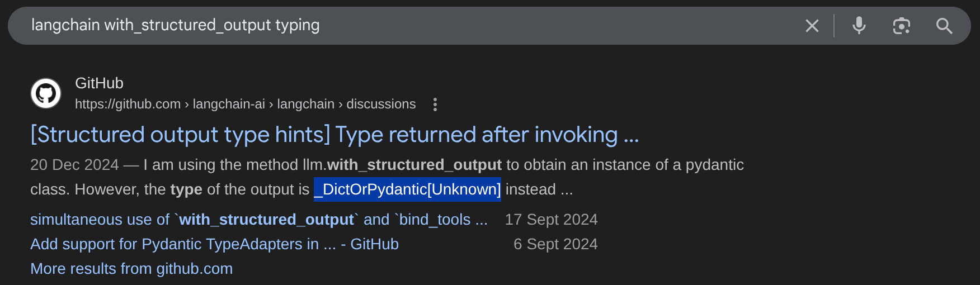This screenshot has height=285, width=980.
Task: Click the GitHub site name above the URL
Action: coord(99,83)
